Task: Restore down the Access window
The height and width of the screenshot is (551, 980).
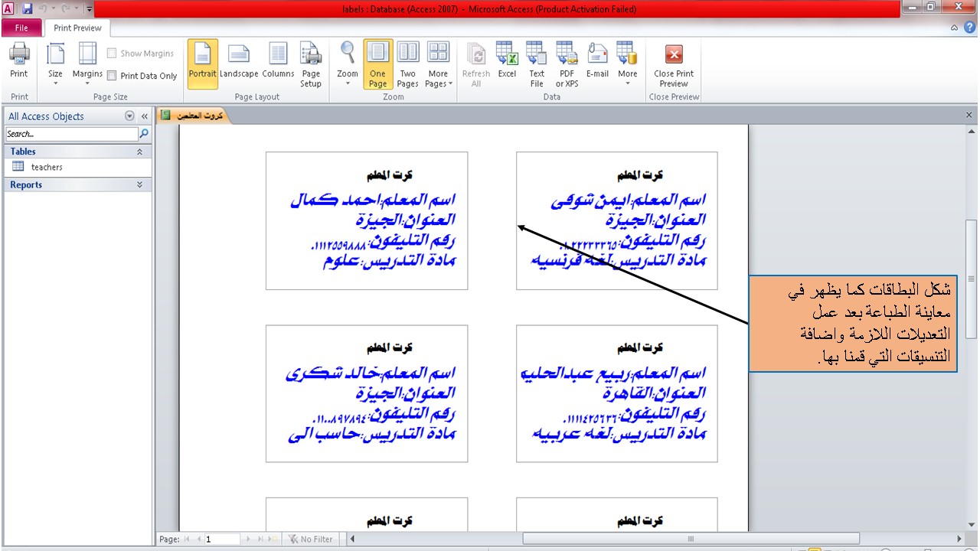Action: pos(932,8)
